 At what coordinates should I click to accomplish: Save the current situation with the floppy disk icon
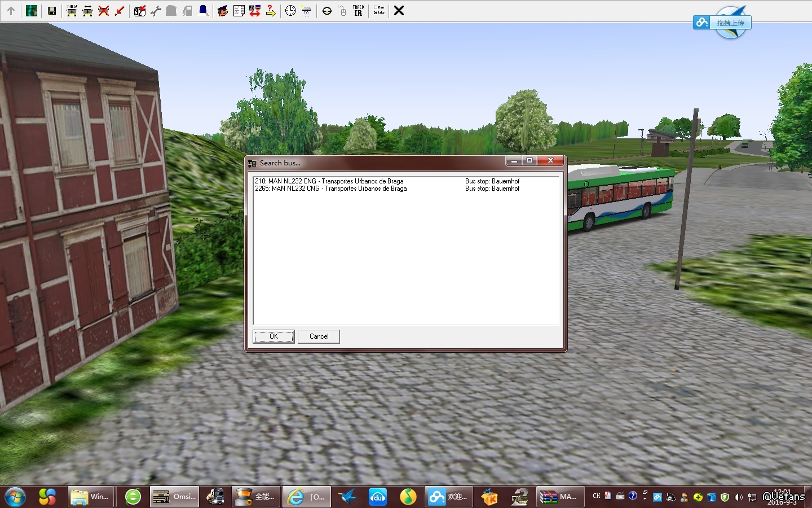coord(52,11)
